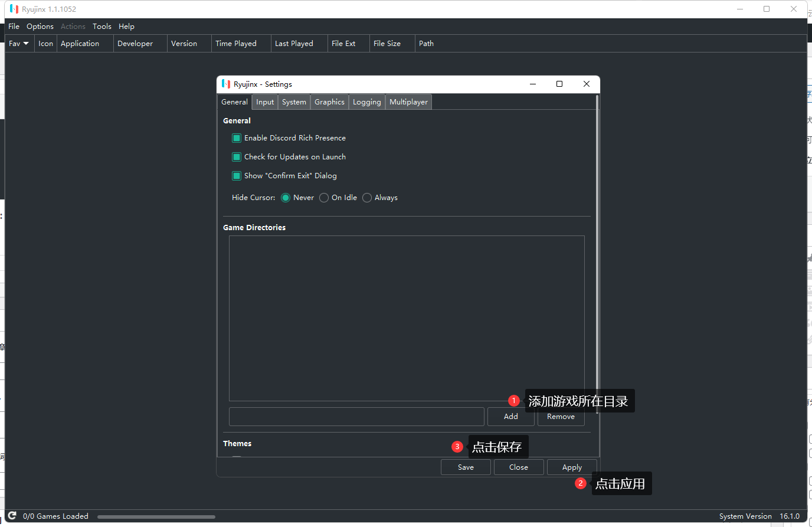
Task: Click the refresh games icon in status bar
Action: coord(12,516)
